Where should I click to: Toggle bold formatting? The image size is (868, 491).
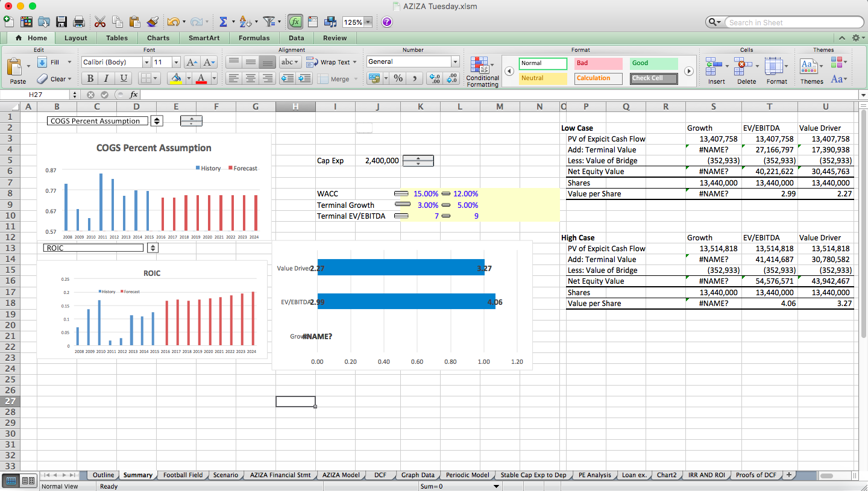[89, 79]
